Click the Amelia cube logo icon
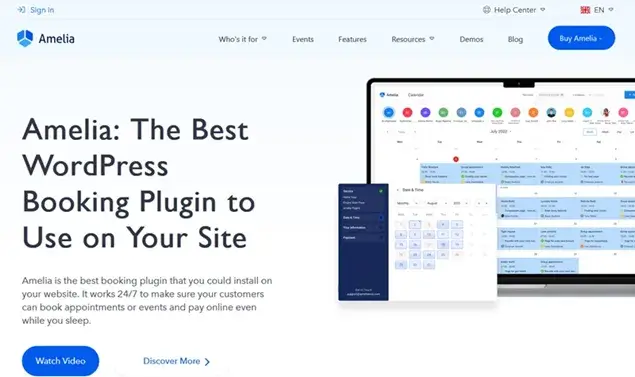635x377 pixels. tap(25, 38)
